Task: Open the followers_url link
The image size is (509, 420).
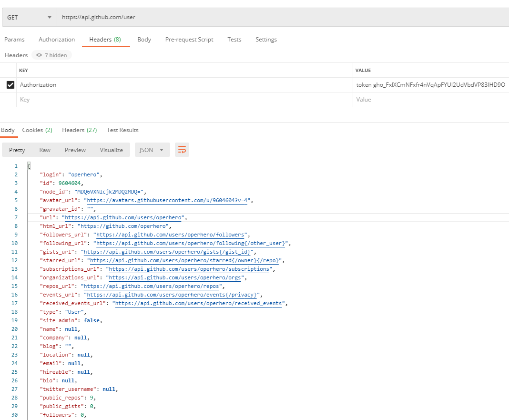Action: click(x=170, y=235)
